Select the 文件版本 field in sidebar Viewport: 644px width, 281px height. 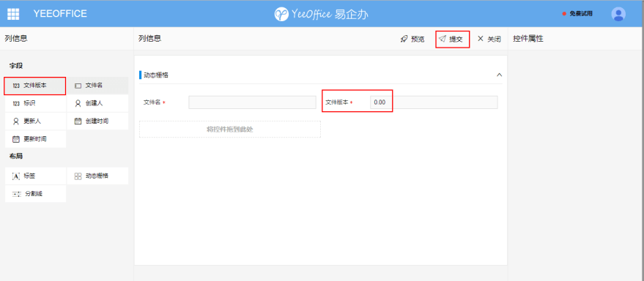(35, 86)
